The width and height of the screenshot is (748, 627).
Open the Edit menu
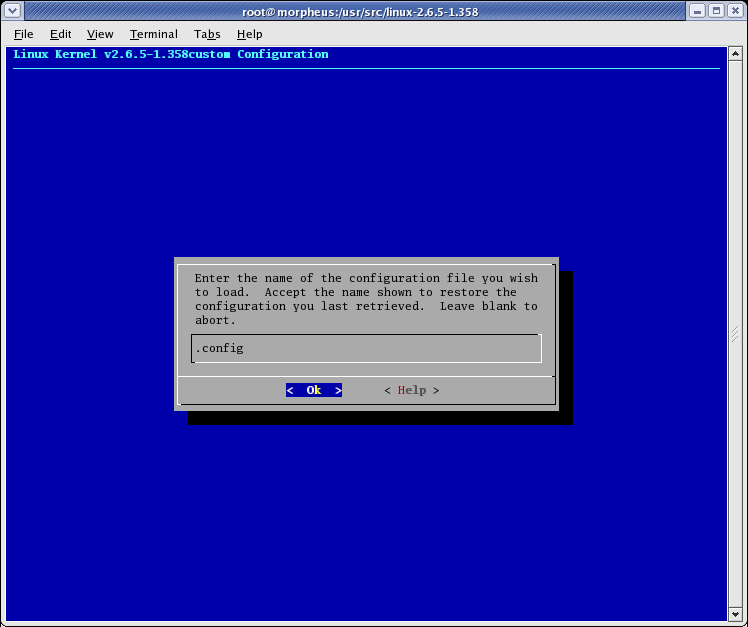pos(61,34)
